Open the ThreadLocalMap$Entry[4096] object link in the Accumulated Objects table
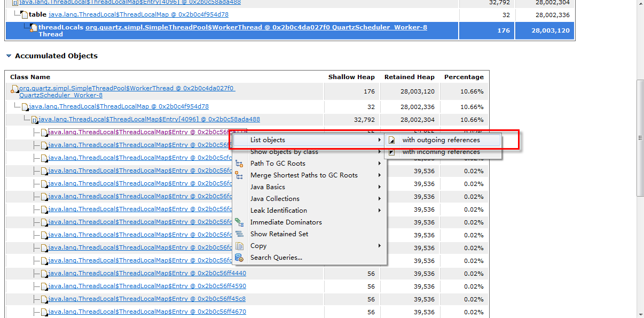644x318 pixels. (149, 120)
